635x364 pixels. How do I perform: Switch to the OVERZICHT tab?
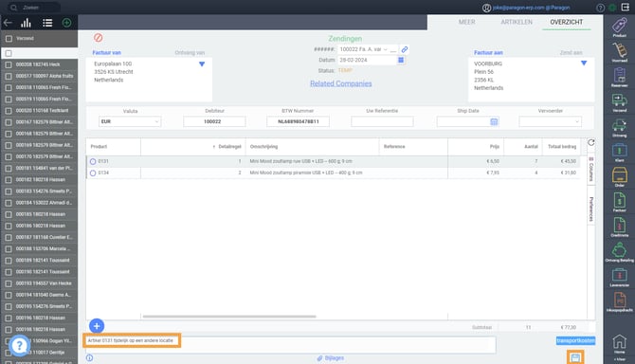pyautogui.click(x=566, y=22)
